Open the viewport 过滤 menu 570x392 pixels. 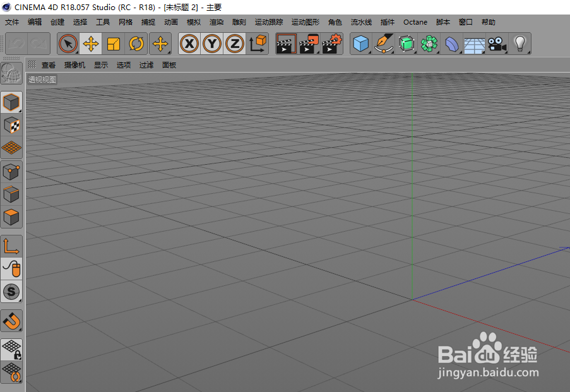[x=146, y=65]
